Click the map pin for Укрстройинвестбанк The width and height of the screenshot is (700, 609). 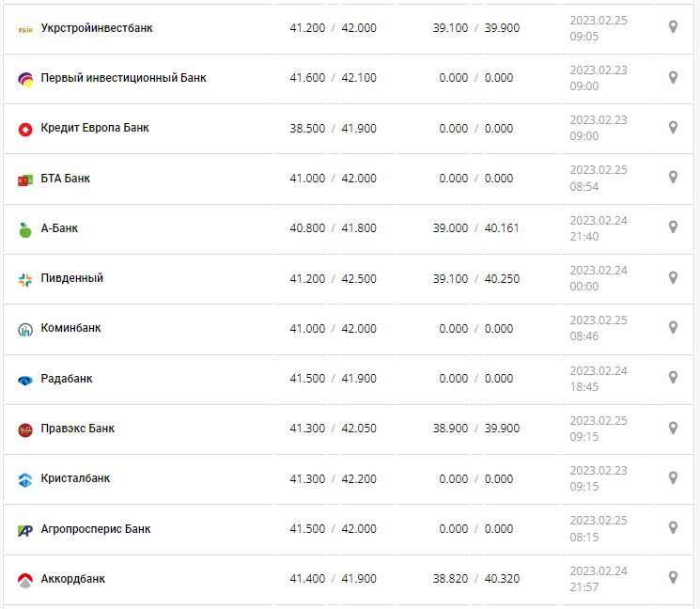pyautogui.click(x=673, y=27)
